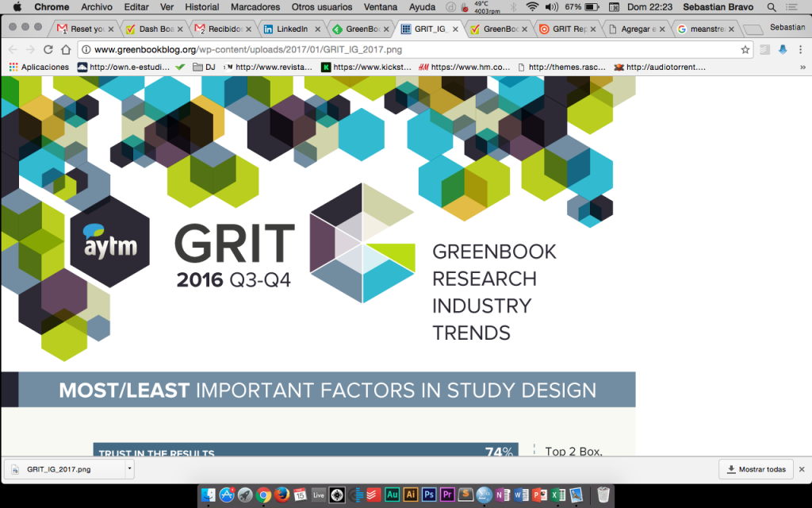Viewport: 812px width, 508px height.
Task: Switch to the Dash Board tab
Action: coord(155,29)
